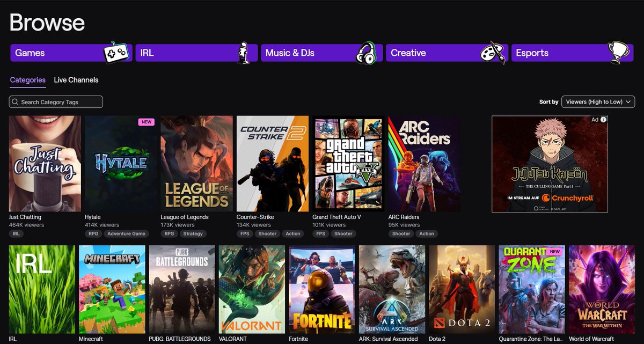The image size is (644, 344).
Task: Click the PUBG: BATTLEGROUNDS title text
Action: click(180, 339)
